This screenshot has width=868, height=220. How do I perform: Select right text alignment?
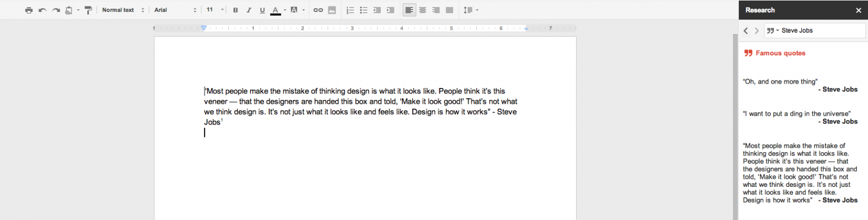coord(436,10)
